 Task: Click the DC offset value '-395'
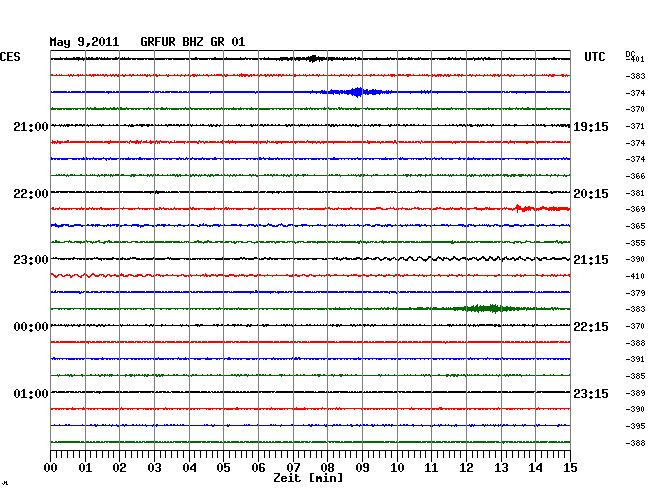tap(635, 426)
